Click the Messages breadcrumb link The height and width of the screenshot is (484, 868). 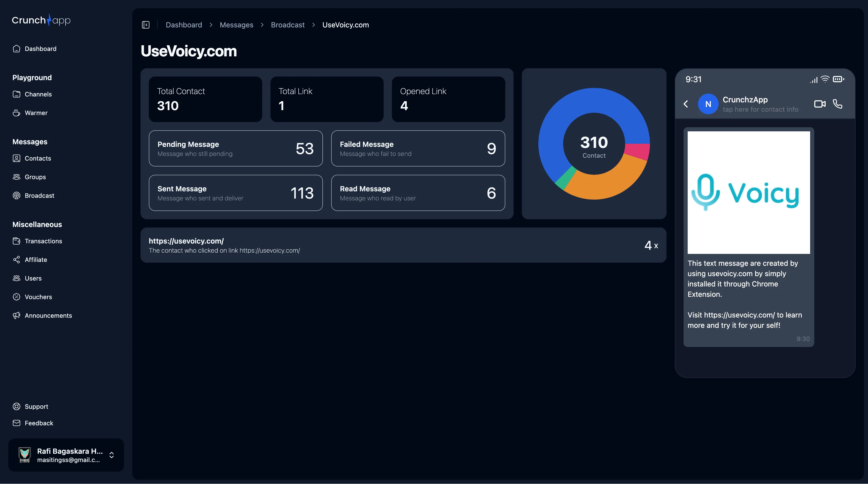click(x=236, y=25)
